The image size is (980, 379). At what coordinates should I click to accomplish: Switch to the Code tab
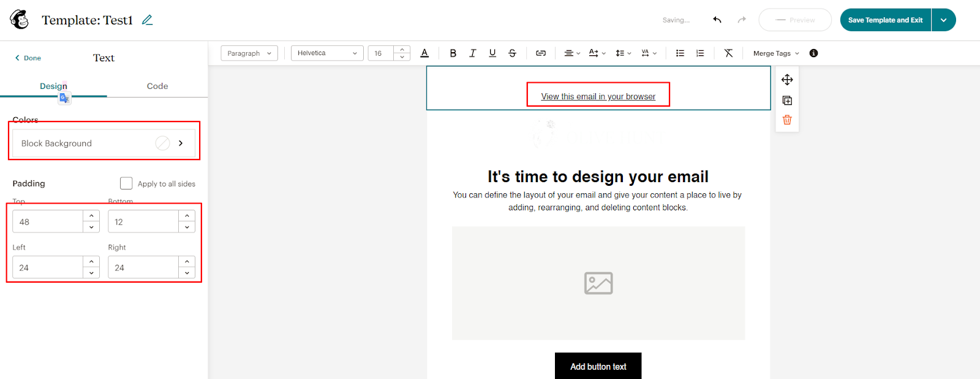click(157, 86)
